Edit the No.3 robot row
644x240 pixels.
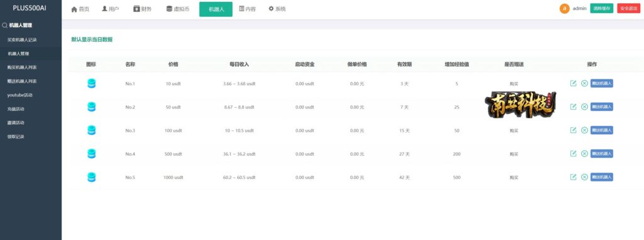(574, 130)
